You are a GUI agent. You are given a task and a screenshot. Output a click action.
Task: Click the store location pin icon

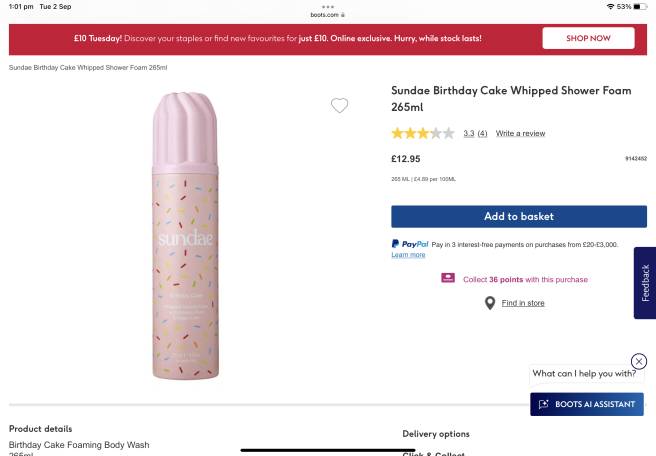490,303
